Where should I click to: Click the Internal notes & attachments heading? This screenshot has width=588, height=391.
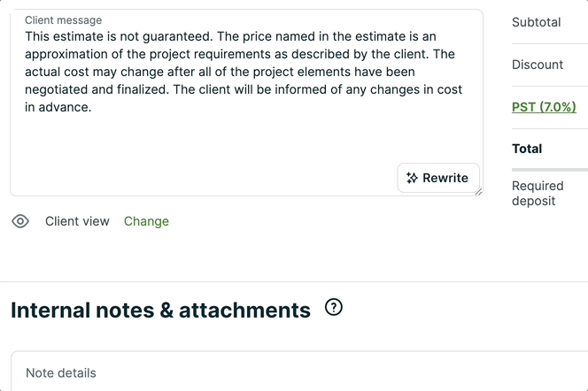tap(160, 310)
